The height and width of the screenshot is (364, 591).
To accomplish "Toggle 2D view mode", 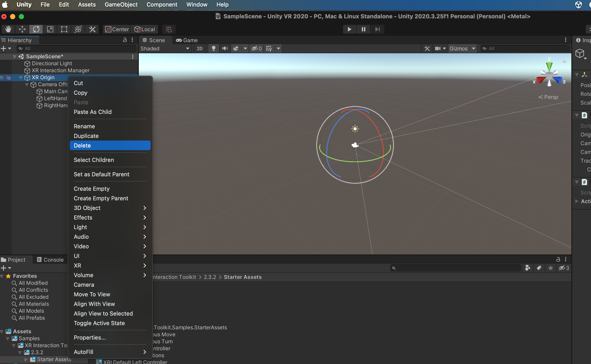I will click(199, 48).
